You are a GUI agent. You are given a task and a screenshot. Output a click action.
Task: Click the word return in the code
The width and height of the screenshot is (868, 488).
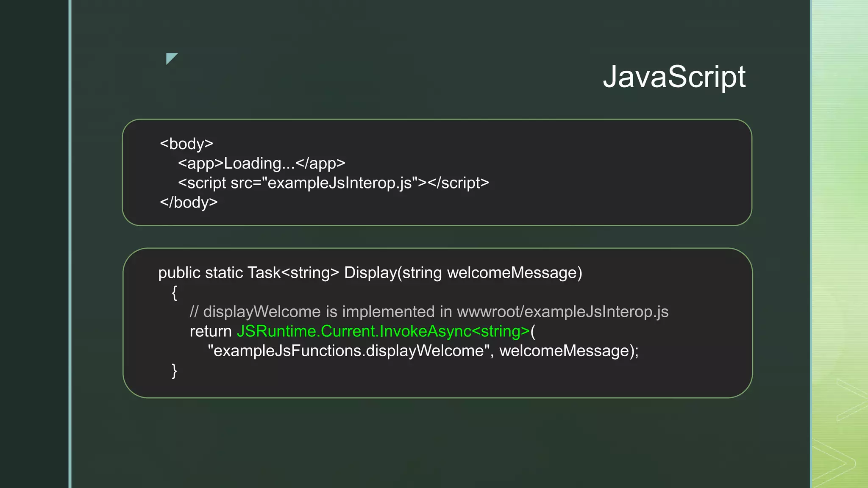click(211, 331)
